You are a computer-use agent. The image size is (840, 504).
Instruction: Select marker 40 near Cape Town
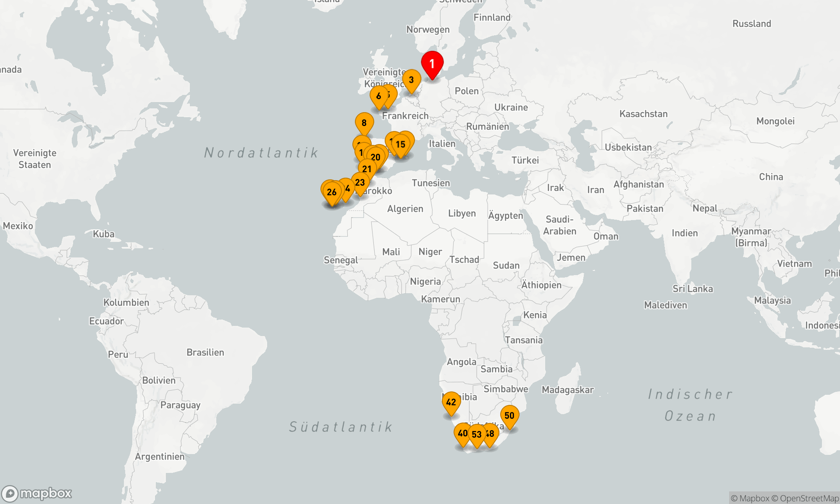click(x=462, y=433)
